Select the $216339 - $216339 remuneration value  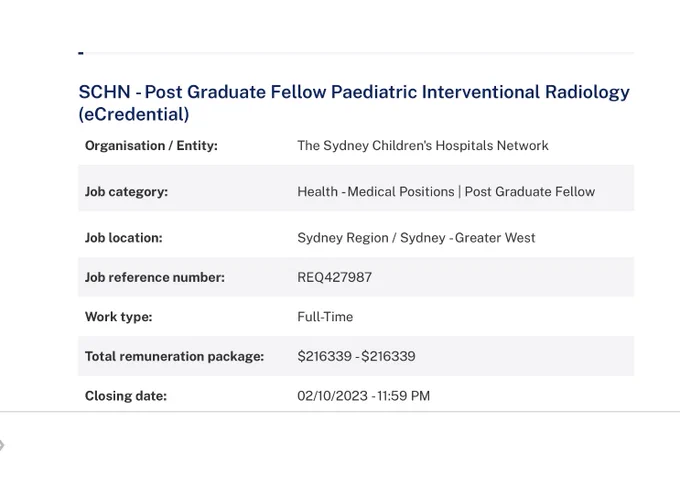pyautogui.click(x=356, y=356)
